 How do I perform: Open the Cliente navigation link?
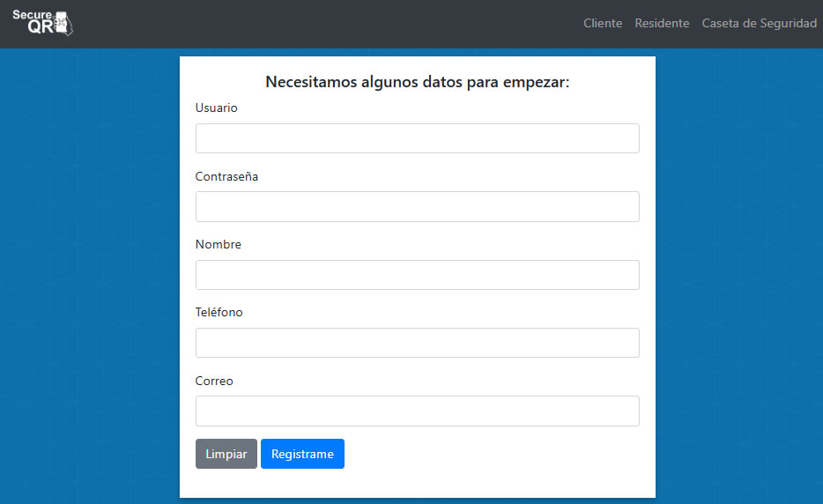tap(603, 24)
